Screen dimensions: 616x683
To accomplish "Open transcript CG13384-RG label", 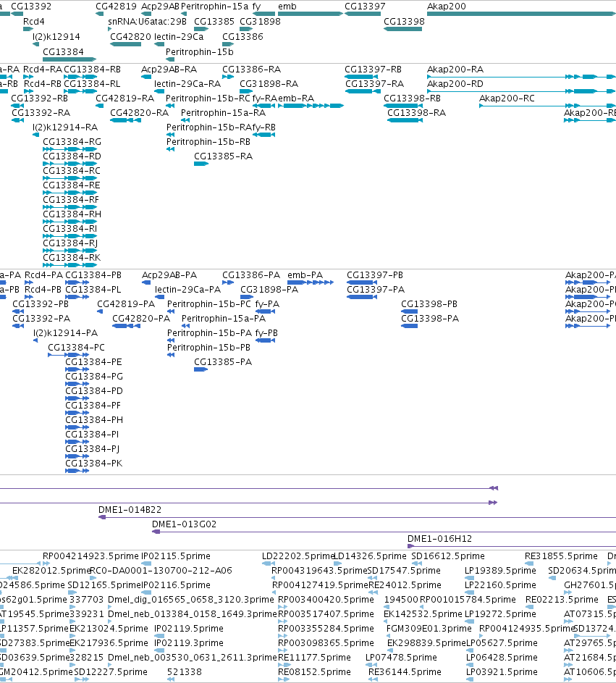I will click(72, 141).
